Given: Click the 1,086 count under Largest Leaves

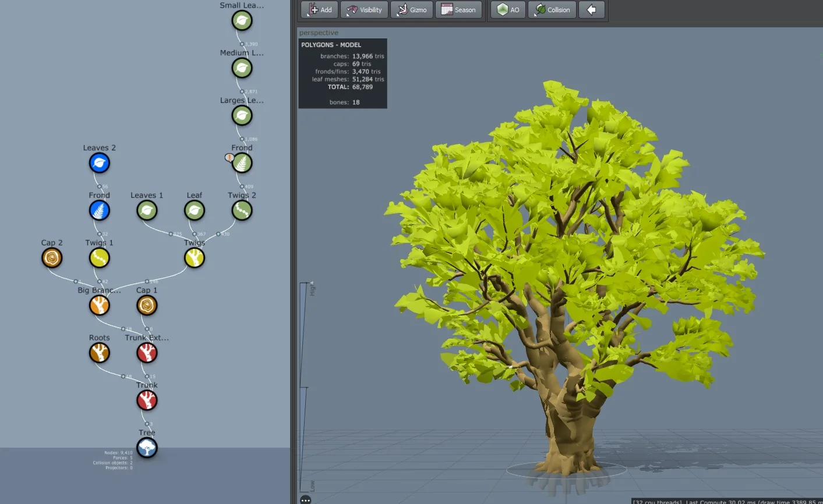Looking at the screenshot, I should 251,140.
